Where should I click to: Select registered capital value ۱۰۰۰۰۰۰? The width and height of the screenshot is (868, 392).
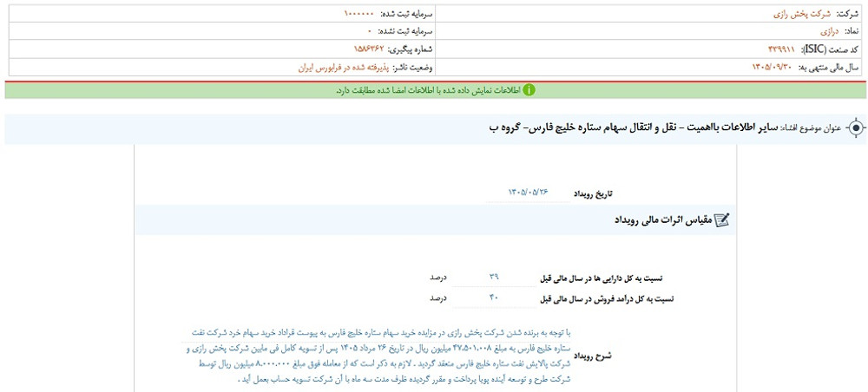(358, 14)
